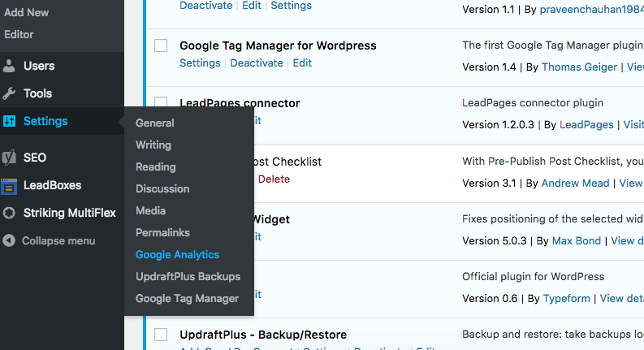The width and height of the screenshot is (644, 350).
Task: Click the Collapse menu arrow icon
Action: click(9, 240)
